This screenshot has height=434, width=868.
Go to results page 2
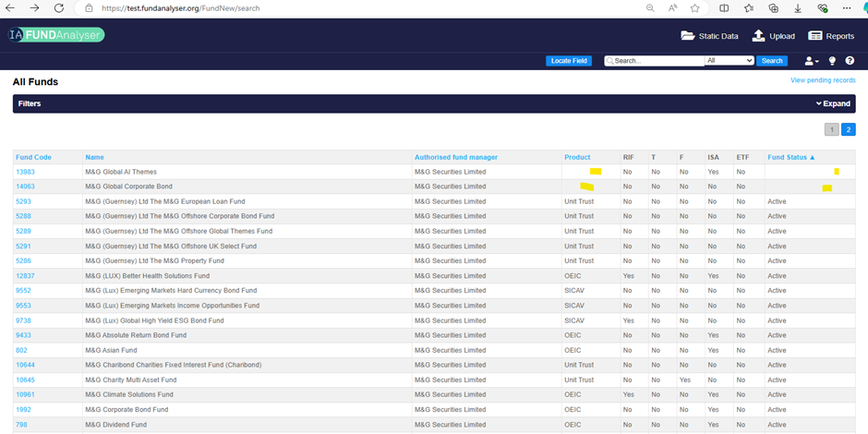(x=848, y=129)
